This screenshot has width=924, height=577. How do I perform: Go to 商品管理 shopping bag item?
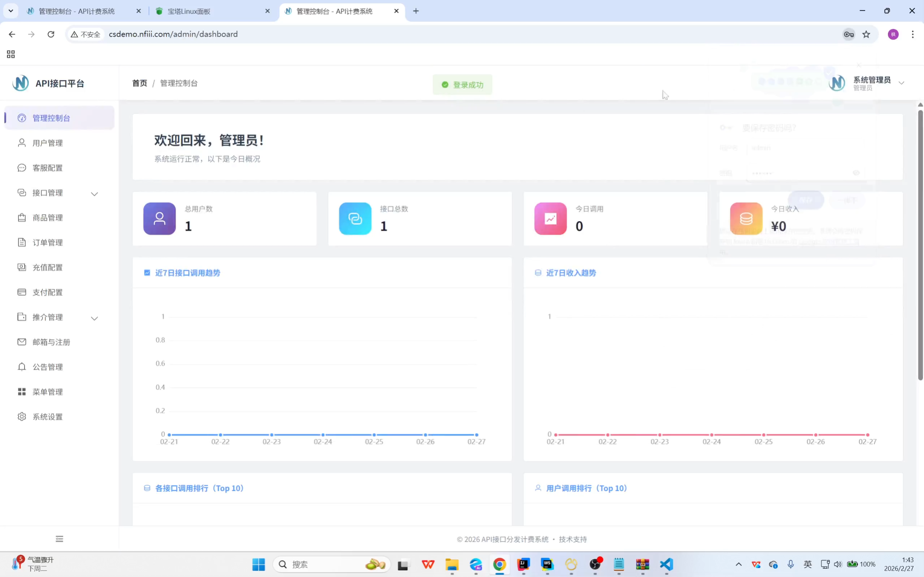click(x=47, y=218)
